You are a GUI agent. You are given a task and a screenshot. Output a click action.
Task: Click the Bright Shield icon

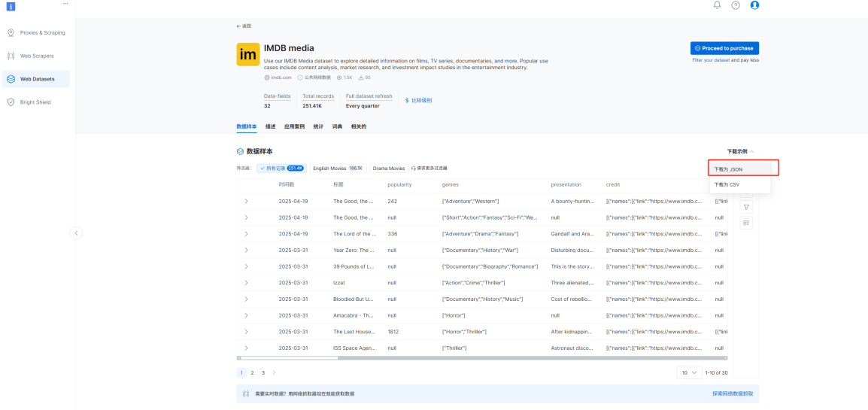click(x=11, y=102)
